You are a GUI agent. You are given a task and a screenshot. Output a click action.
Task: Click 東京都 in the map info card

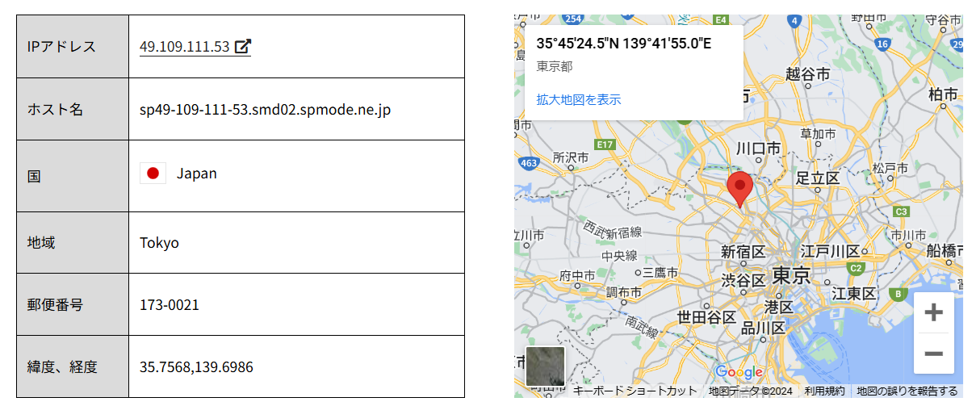click(555, 66)
